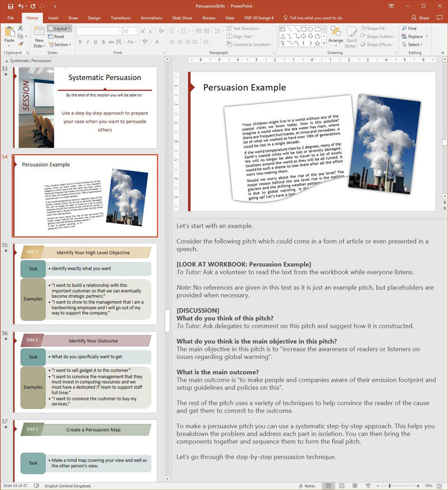The height and width of the screenshot is (490, 448).
Task: Open the Text Direction dropdown
Action: pyautogui.click(x=244, y=29)
